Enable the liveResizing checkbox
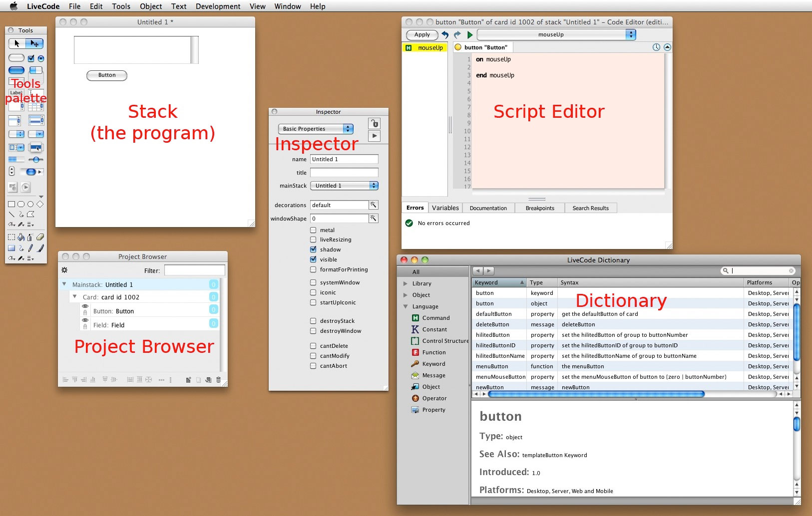This screenshot has width=812, height=516. coord(313,240)
